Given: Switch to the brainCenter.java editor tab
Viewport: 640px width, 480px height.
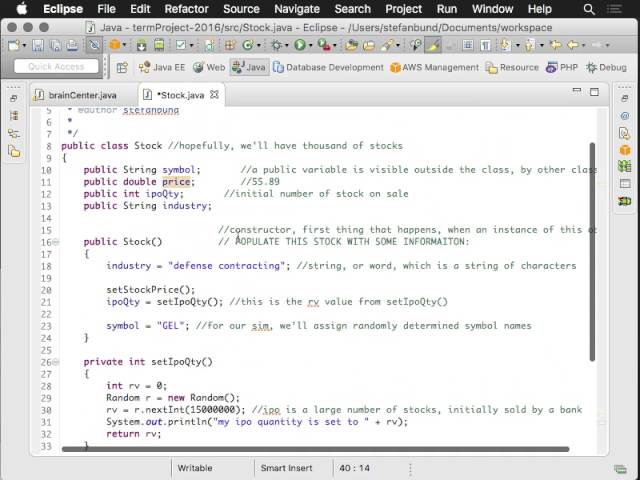Looking at the screenshot, I should pyautogui.click(x=76, y=95).
